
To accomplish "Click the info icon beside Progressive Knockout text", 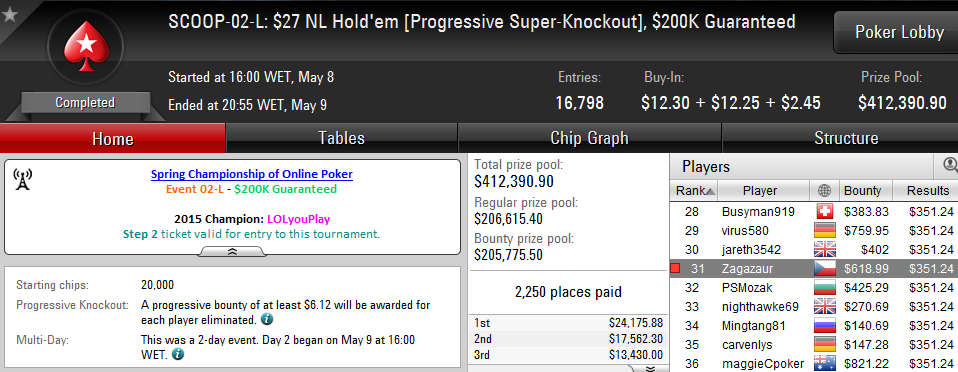I will [267, 319].
